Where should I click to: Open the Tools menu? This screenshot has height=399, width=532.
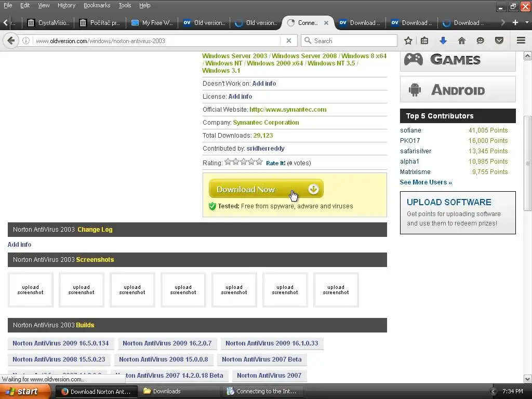[125, 5]
